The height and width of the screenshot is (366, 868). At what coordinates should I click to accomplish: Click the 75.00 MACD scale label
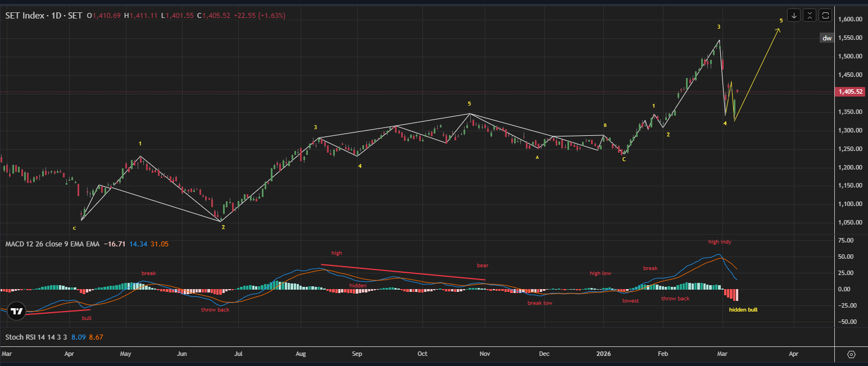[x=846, y=240]
